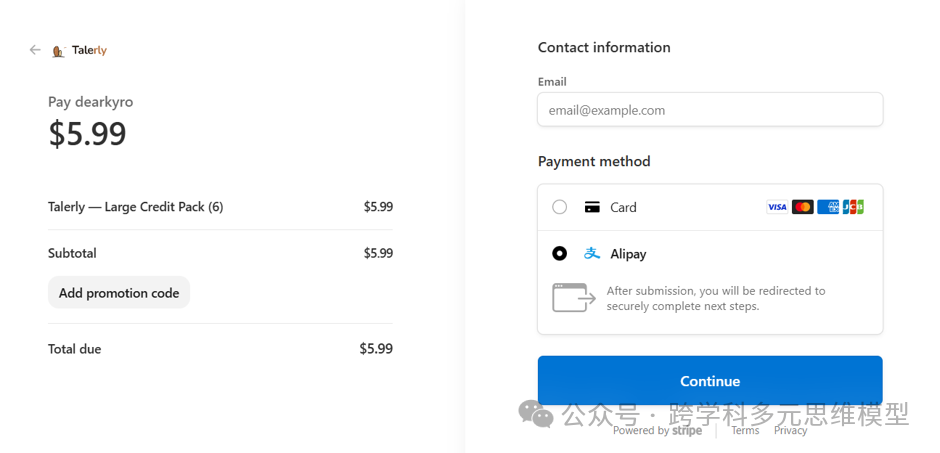Click the JCB card logo
This screenshot has height=453, width=940.
coord(853,207)
